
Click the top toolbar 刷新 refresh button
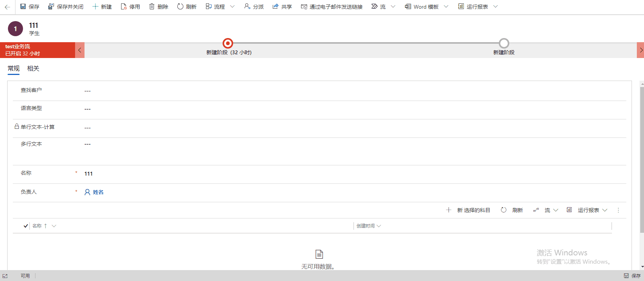tap(187, 7)
